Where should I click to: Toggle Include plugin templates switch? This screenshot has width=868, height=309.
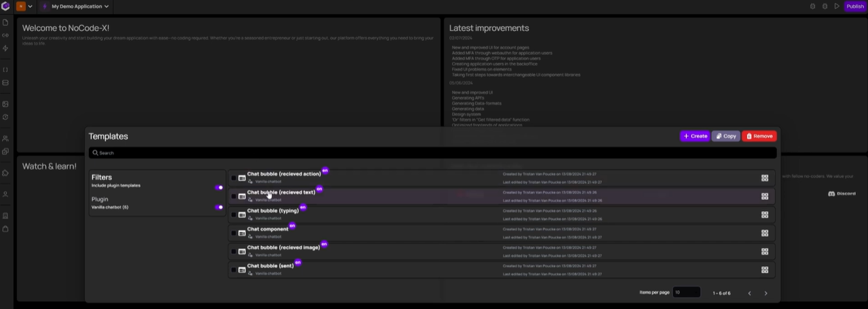coord(219,188)
